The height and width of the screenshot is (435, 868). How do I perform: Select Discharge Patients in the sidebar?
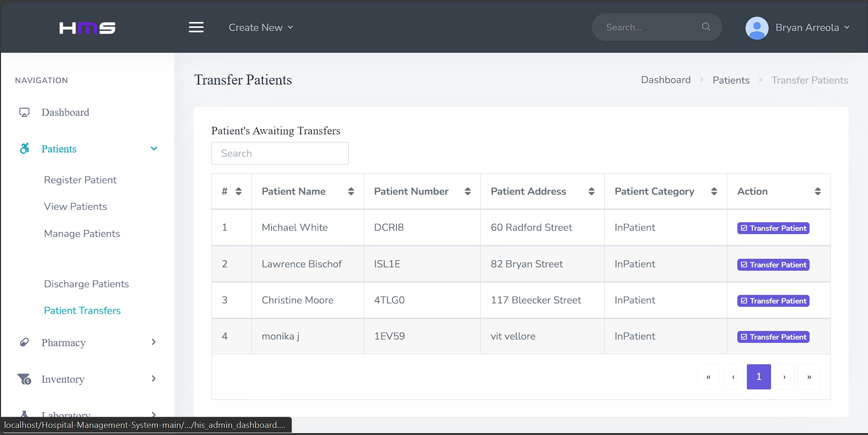86,284
